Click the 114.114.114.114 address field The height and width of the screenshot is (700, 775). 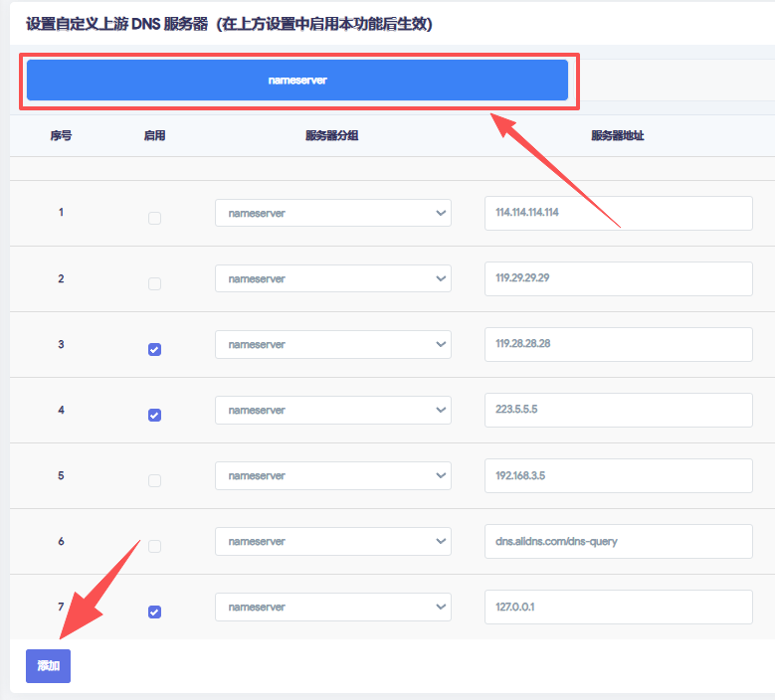tap(618, 213)
